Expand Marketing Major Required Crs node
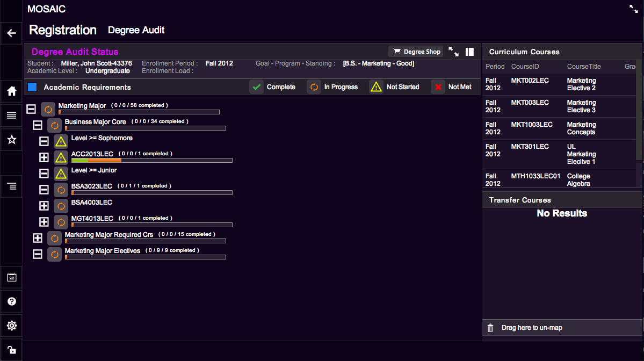The width and height of the screenshot is (644, 361). (x=38, y=238)
